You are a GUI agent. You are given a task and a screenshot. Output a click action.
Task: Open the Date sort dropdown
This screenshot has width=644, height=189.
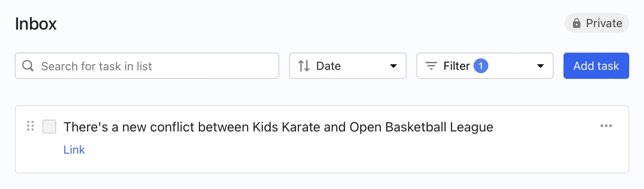(347, 66)
